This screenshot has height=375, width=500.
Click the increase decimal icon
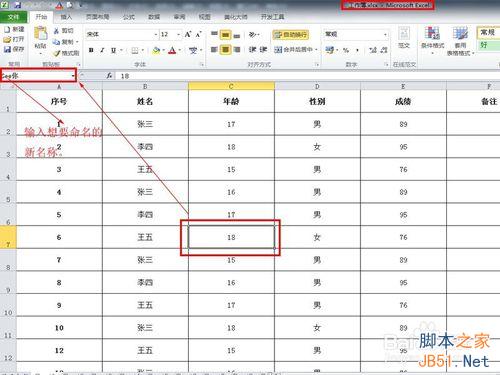[x=373, y=50]
